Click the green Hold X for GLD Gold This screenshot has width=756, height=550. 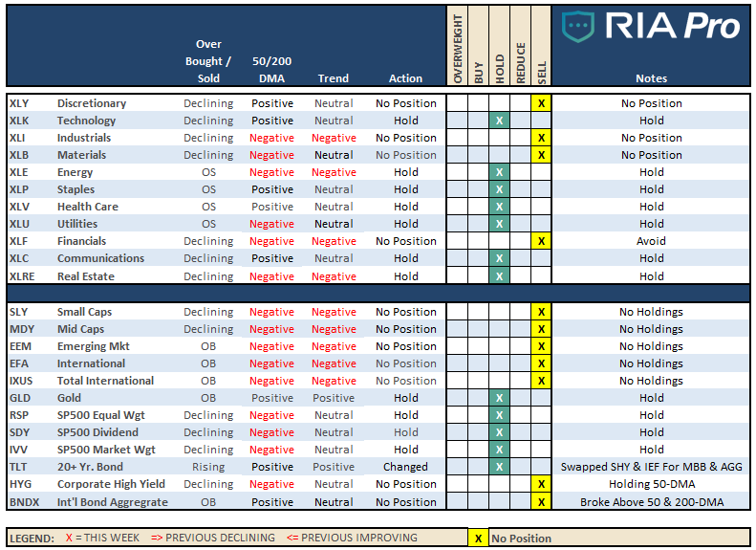coord(498,398)
